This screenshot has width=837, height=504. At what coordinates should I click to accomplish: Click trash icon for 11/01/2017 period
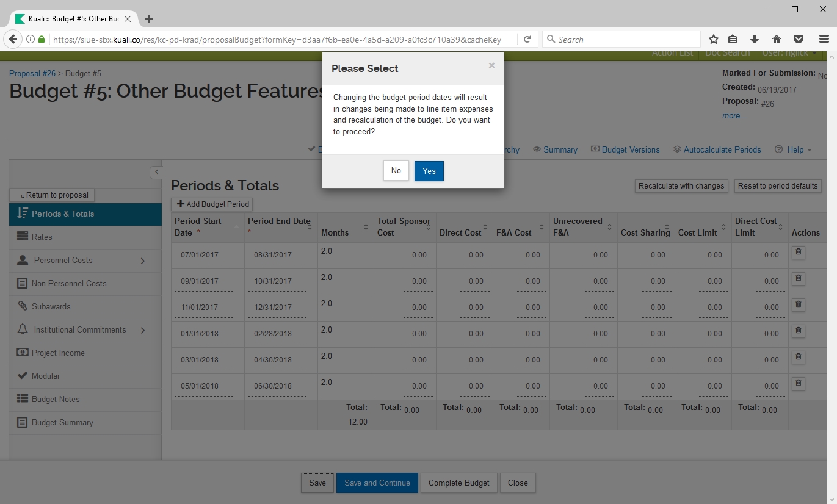[798, 304]
